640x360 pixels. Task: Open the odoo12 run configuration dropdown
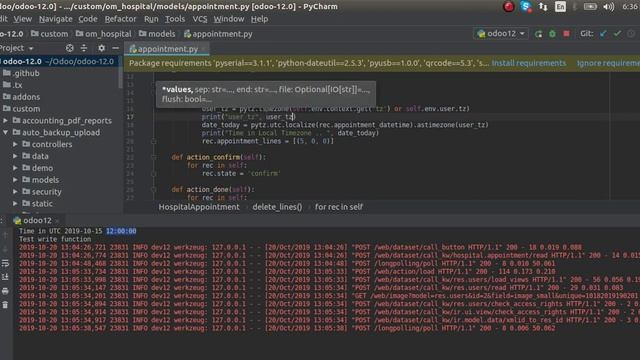[501, 34]
